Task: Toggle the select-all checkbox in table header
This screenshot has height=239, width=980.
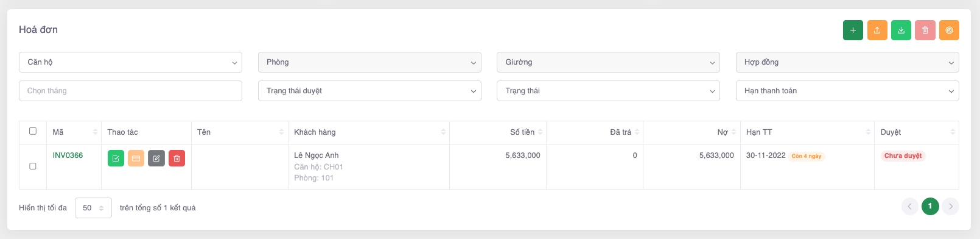Action: 33,131
